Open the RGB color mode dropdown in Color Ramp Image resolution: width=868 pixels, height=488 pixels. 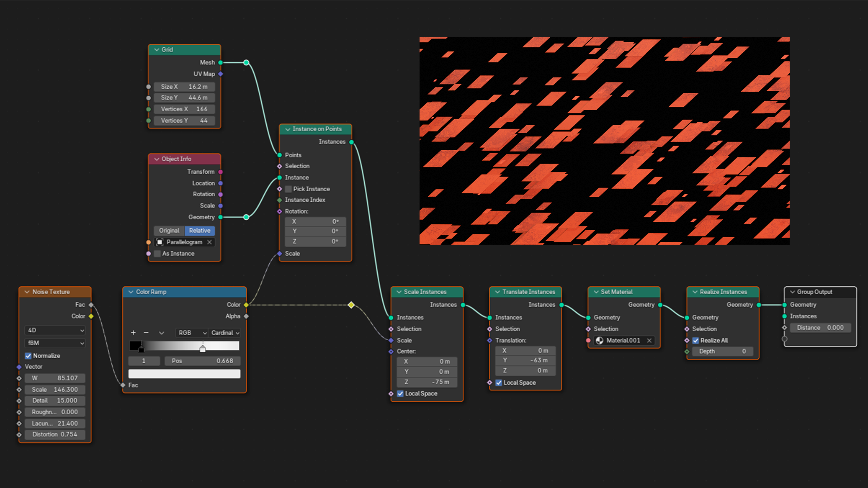[x=191, y=333]
